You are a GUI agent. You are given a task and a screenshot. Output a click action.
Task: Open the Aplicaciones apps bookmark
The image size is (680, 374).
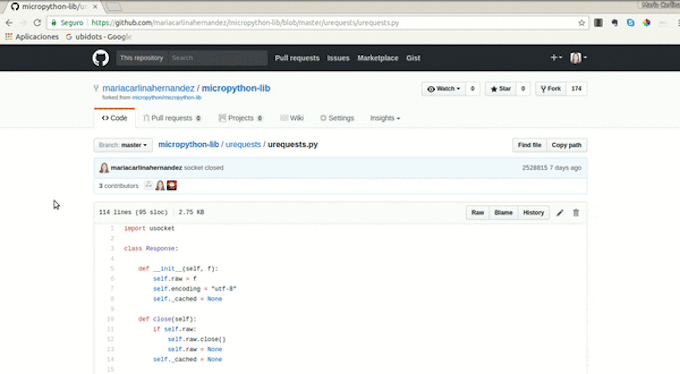pyautogui.click(x=32, y=37)
